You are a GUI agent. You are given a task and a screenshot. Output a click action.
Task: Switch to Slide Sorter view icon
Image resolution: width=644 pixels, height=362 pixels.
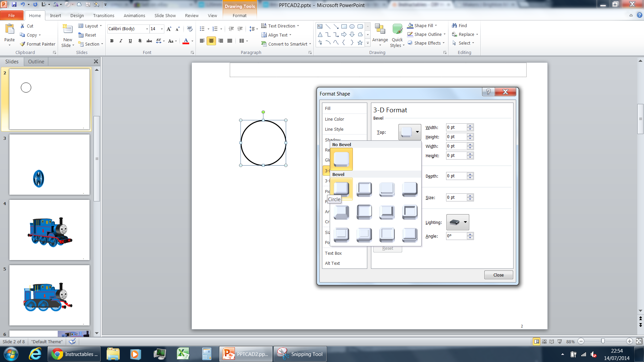pyautogui.click(x=544, y=342)
